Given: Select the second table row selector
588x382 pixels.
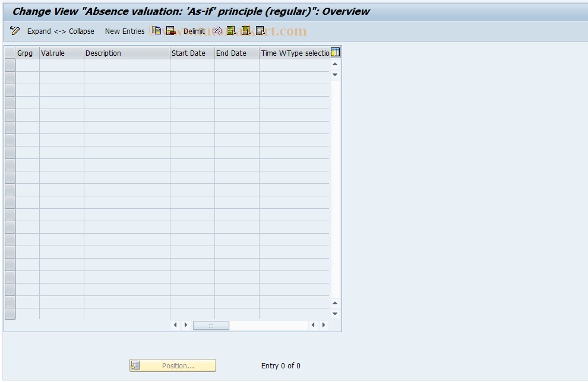Looking at the screenshot, I should [10, 78].
